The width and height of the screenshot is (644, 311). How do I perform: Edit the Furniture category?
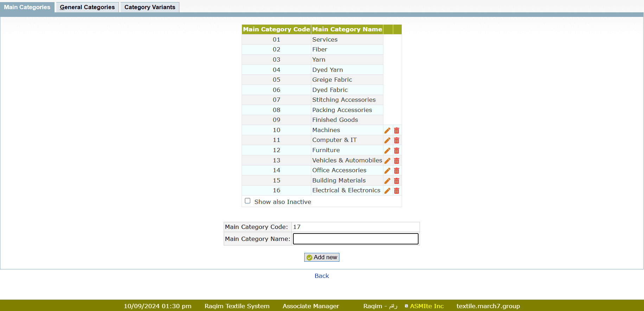coord(387,151)
